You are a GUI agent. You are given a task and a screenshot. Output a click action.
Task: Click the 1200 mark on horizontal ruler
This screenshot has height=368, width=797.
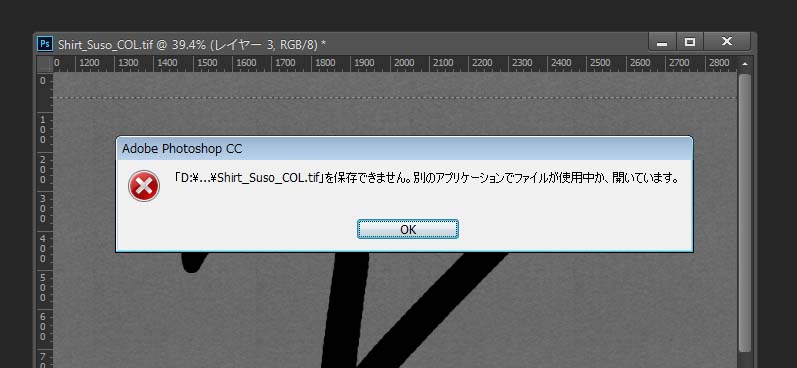click(89, 63)
